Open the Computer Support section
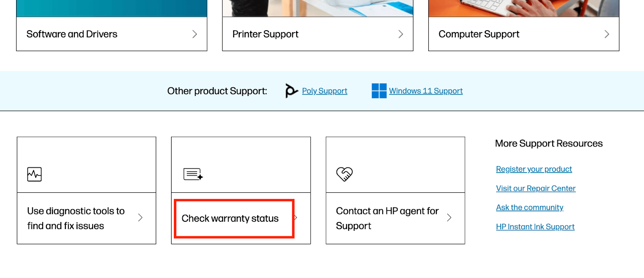 tap(479, 34)
